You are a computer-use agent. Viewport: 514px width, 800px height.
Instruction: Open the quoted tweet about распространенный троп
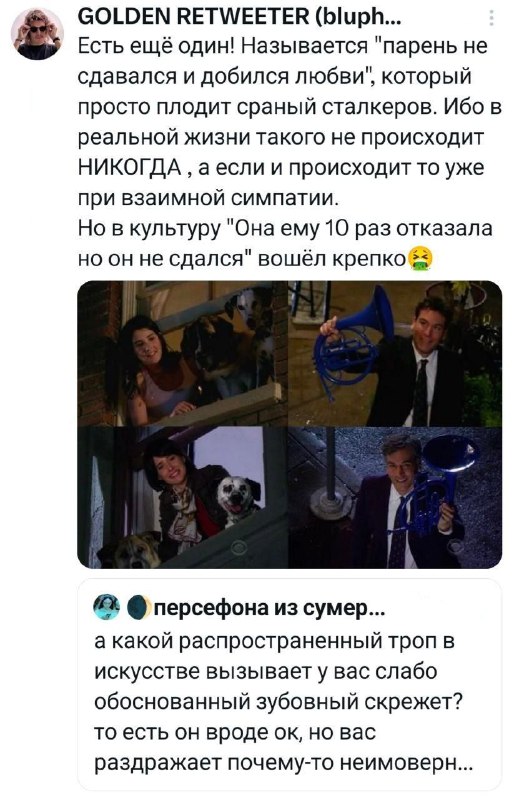[290, 685]
